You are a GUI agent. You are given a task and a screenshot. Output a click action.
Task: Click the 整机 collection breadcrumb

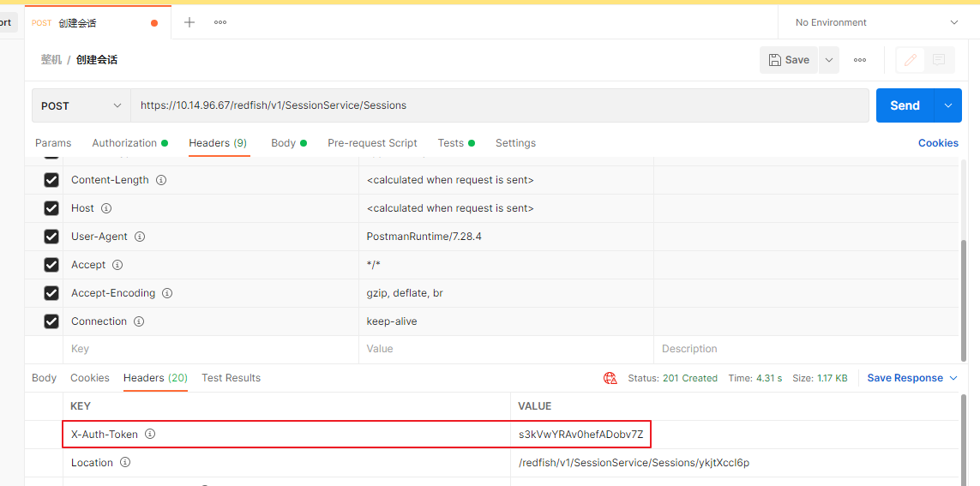[51, 60]
